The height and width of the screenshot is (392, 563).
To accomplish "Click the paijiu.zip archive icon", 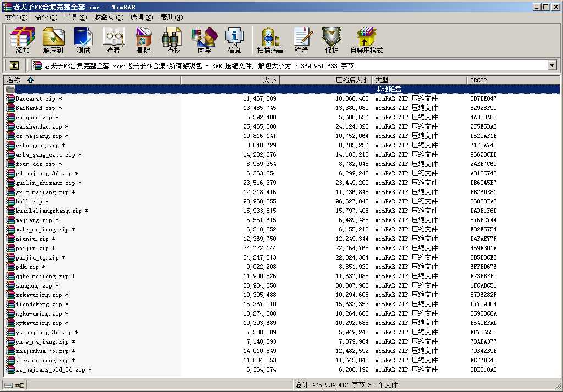I will 10,248.
